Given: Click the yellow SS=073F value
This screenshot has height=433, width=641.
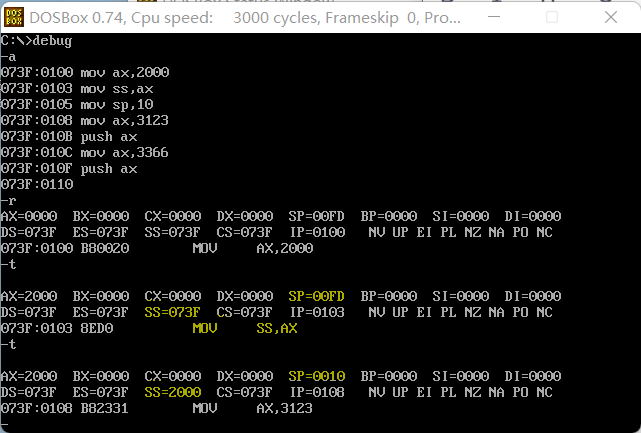Looking at the screenshot, I should click(173, 312).
